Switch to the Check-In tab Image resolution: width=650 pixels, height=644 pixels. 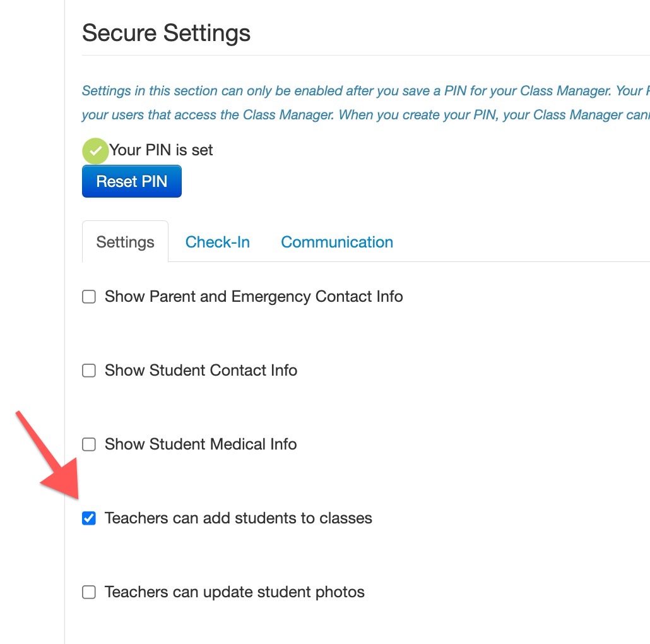coord(218,242)
